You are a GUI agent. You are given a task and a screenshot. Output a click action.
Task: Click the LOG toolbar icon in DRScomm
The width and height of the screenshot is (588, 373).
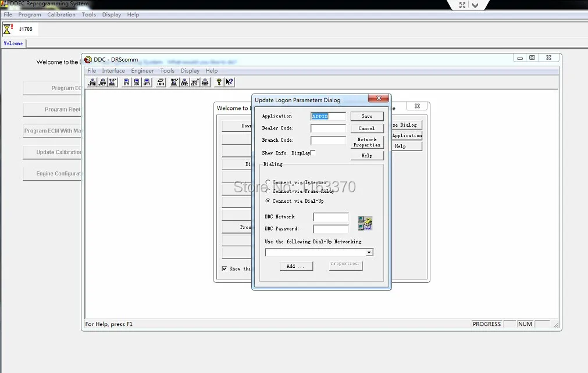tap(137, 83)
